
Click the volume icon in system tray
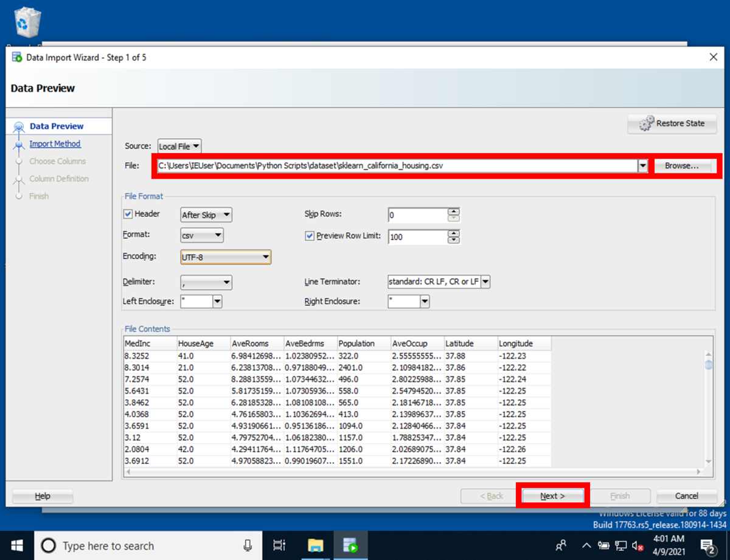pos(638,545)
